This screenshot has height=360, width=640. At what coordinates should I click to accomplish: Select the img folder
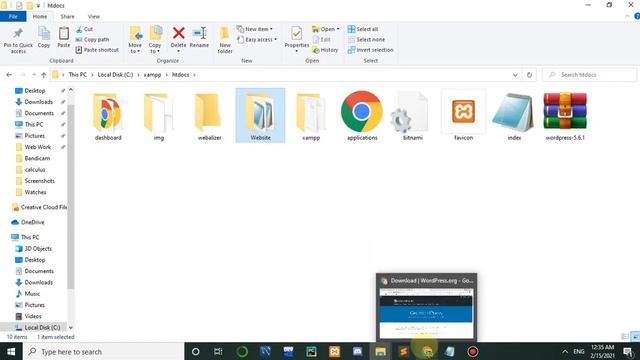159,116
